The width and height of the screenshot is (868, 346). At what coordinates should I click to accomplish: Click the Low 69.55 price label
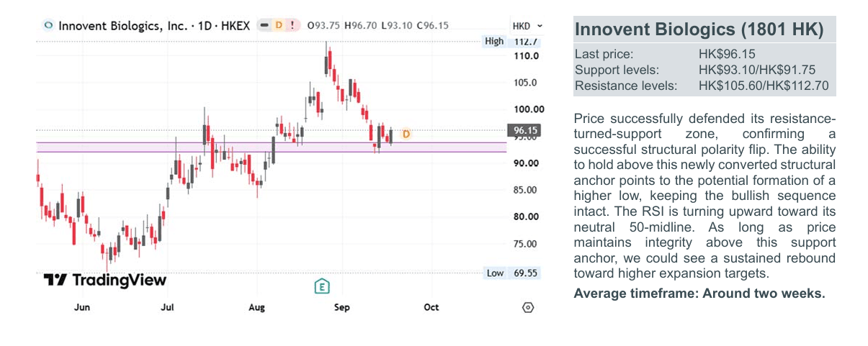tap(525, 273)
